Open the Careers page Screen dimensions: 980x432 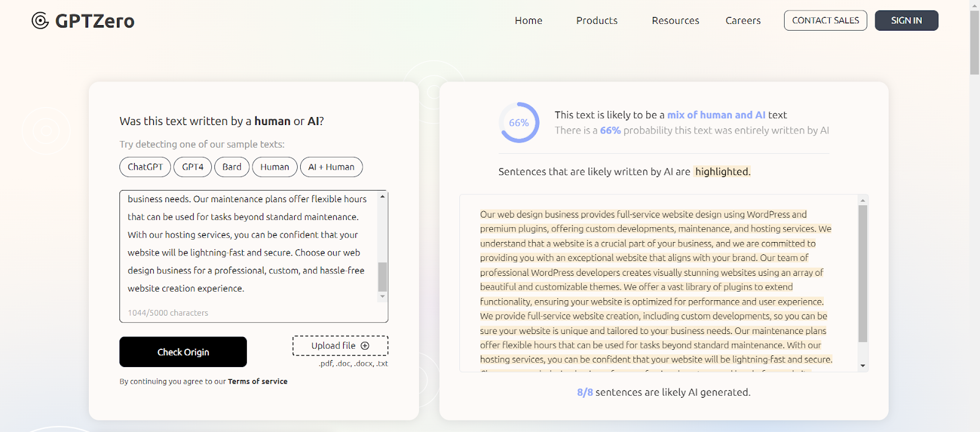point(743,21)
